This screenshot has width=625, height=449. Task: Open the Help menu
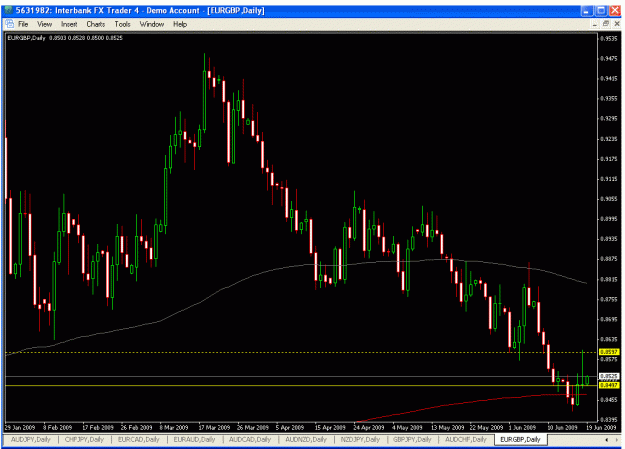click(180, 24)
